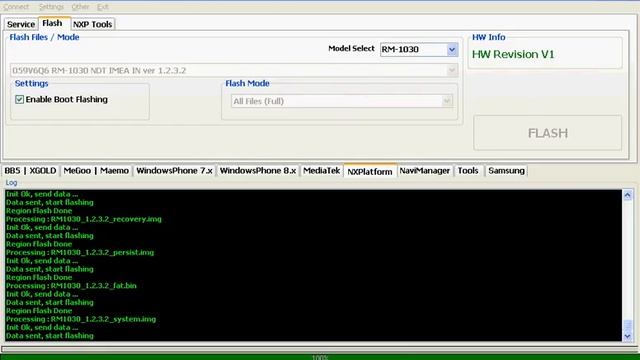
Task: Open the NaviManager tab
Action: [x=424, y=171]
